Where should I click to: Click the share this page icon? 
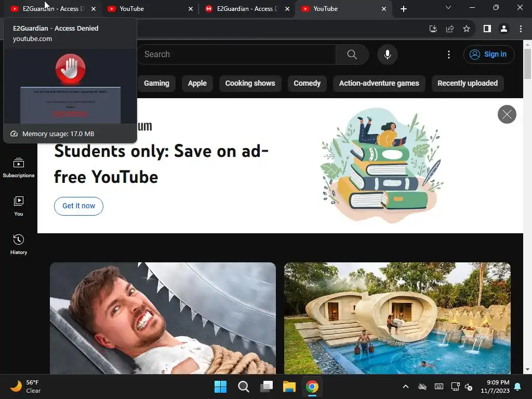(450, 29)
